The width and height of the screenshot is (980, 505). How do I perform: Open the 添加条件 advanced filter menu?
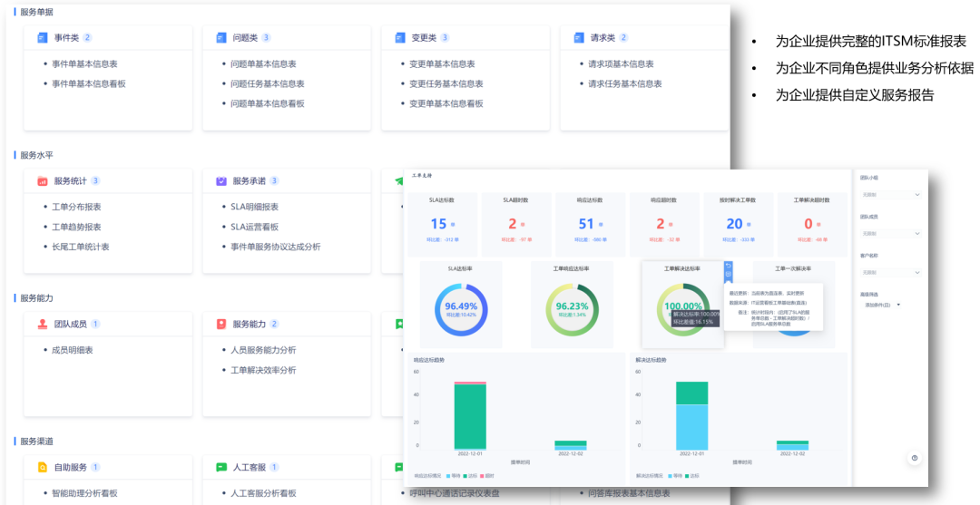point(882,306)
